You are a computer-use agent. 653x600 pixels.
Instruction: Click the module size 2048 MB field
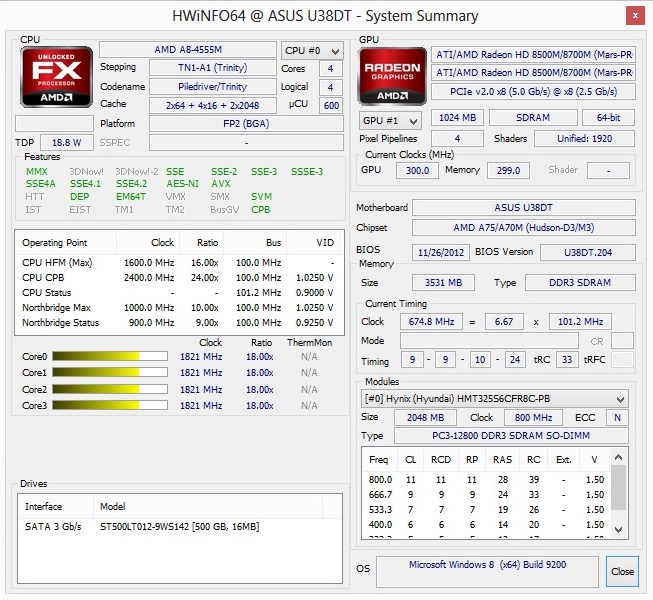pyautogui.click(x=425, y=418)
